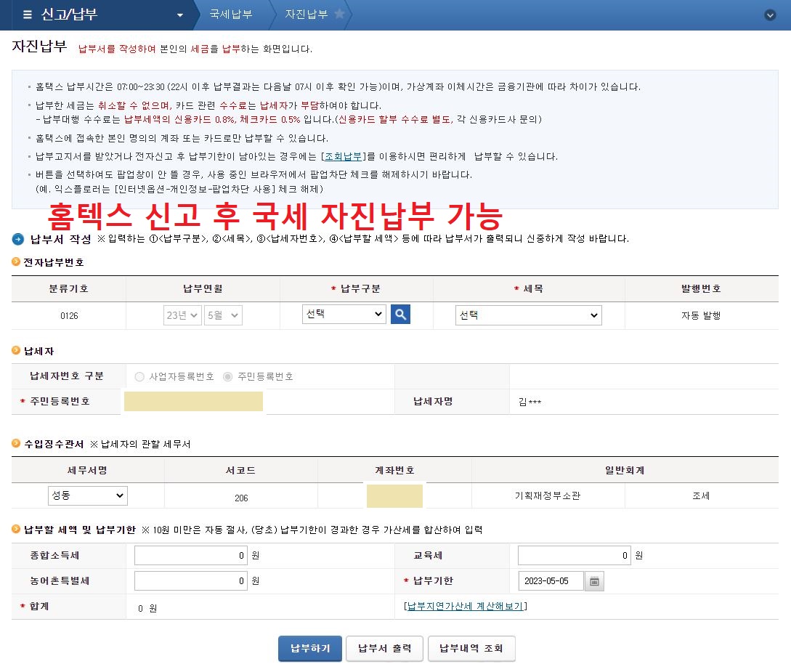
Task: Expand the round chevron at top right
Action: coord(770,15)
